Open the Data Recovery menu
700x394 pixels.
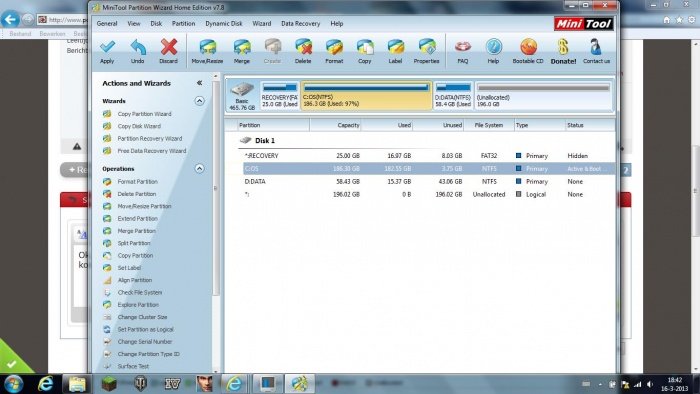(x=300, y=24)
